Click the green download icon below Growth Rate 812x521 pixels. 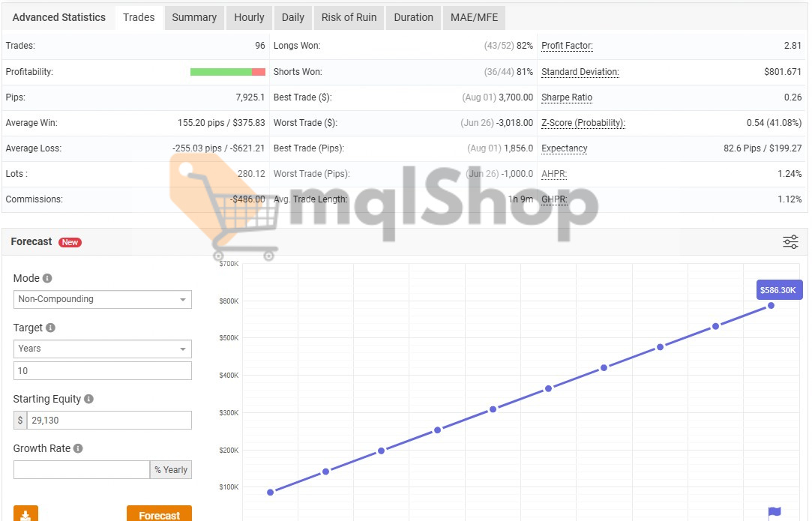pyautogui.click(x=25, y=514)
